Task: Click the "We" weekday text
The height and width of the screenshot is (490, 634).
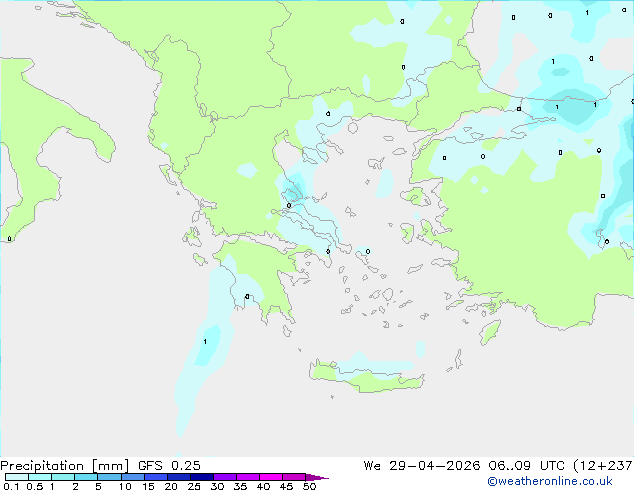Action: [372, 466]
